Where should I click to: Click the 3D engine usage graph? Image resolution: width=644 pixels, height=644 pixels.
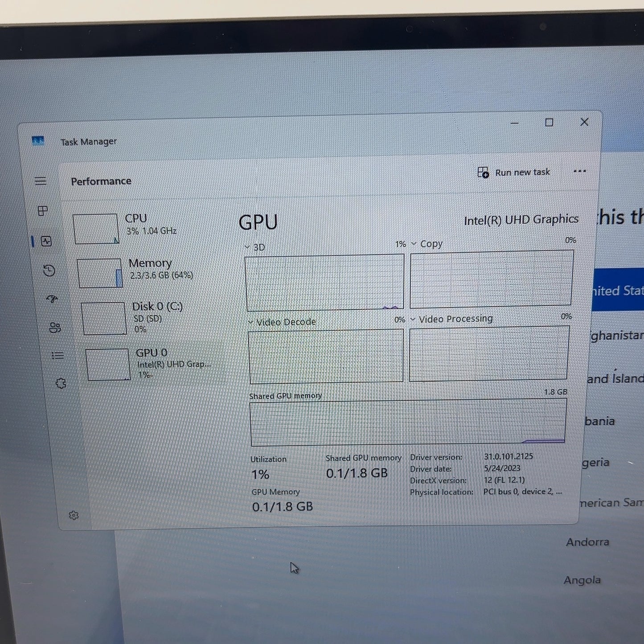pos(324,283)
